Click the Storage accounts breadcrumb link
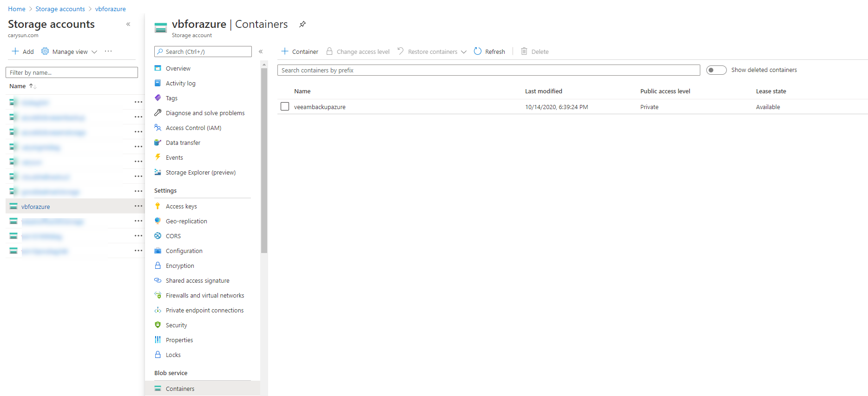The image size is (868, 396). 60,9
